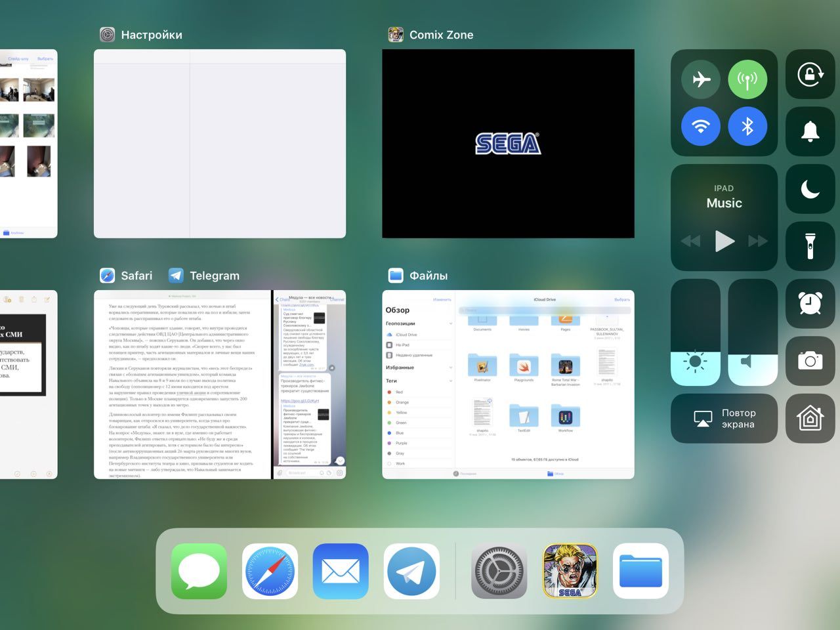Open the alarm clock timer
The height and width of the screenshot is (630, 840).
810,303
